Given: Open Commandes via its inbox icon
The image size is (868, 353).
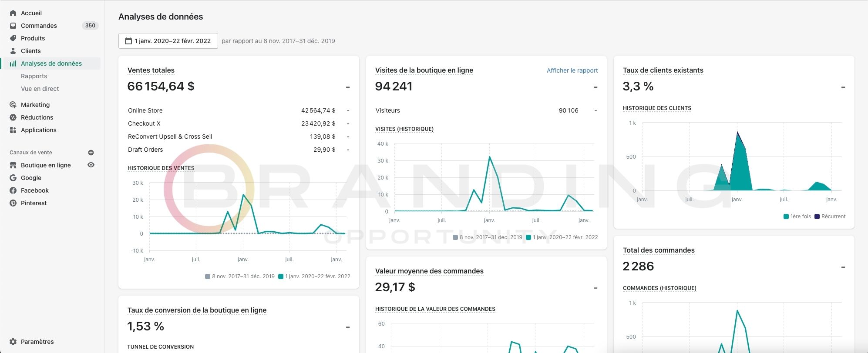Looking at the screenshot, I should pyautogui.click(x=13, y=26).
